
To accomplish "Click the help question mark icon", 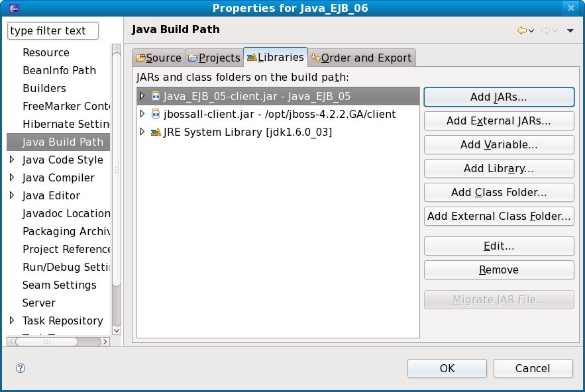I will coord(20,368).
